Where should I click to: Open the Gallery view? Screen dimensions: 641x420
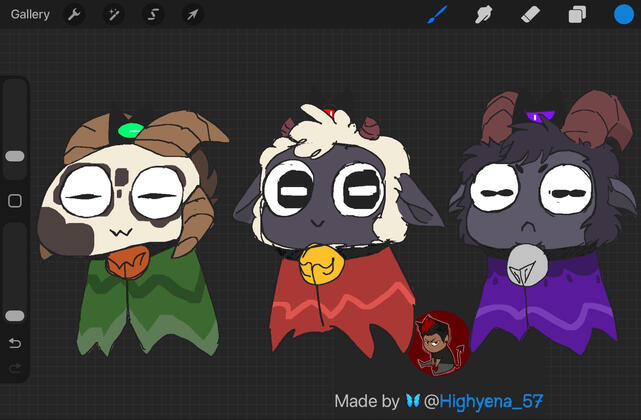point(30,15)
